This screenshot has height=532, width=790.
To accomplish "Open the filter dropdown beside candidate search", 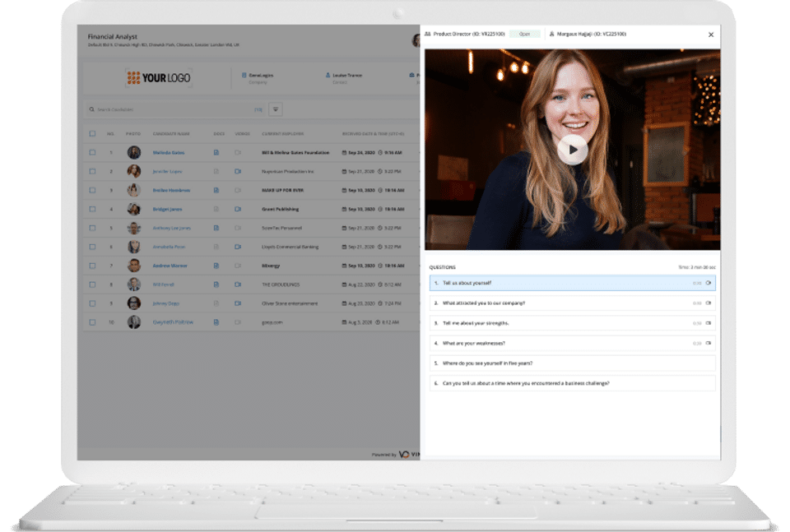I will pos(276,109).
